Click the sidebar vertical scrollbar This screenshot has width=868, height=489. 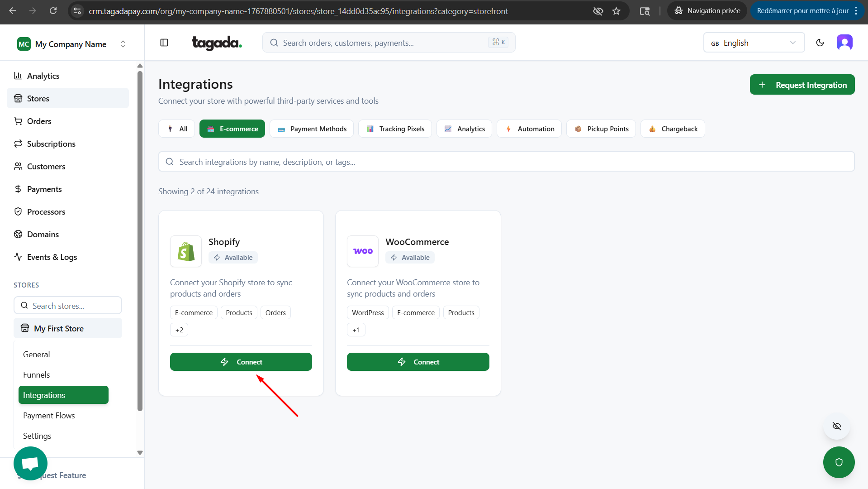[x=140, y=240]
